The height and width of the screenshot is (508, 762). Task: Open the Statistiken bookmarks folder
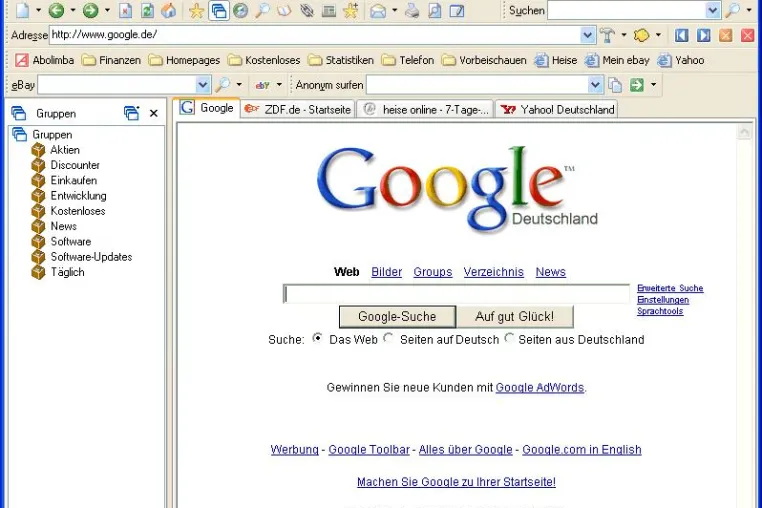click(x=342, y=60)
